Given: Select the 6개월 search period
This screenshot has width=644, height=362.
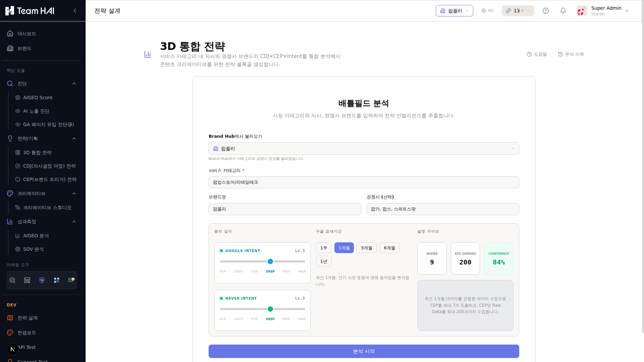Looking at the screenshot, I should pyautogui.click(x=390, y=248).
